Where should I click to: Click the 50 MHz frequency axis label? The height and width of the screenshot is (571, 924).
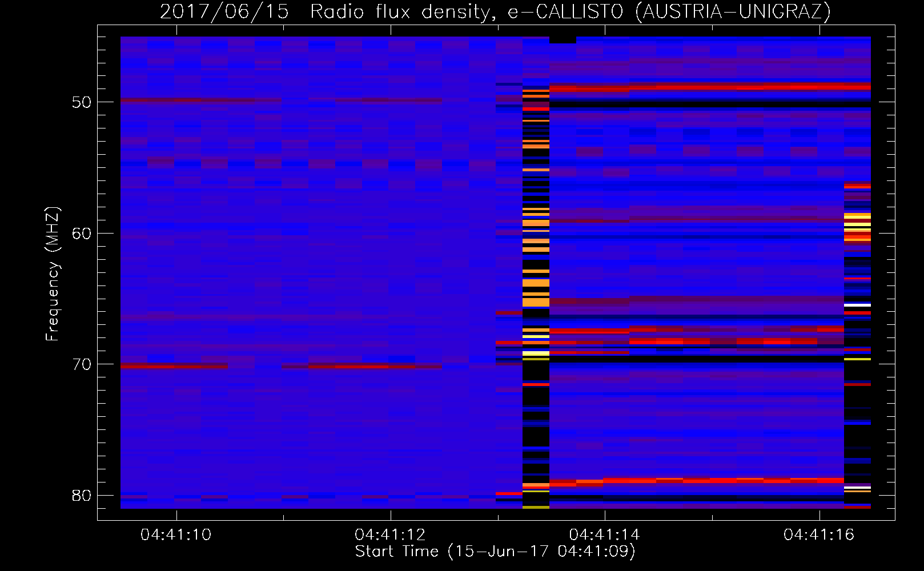click(x=82, y=102)
